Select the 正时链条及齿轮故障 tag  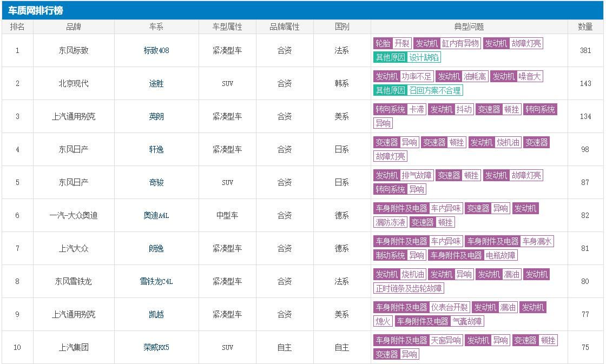(x=409, y=288)
